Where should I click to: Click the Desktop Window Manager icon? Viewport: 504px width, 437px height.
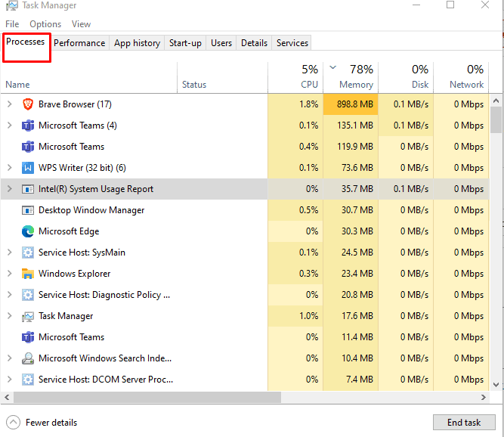click(x=28, y=210)
